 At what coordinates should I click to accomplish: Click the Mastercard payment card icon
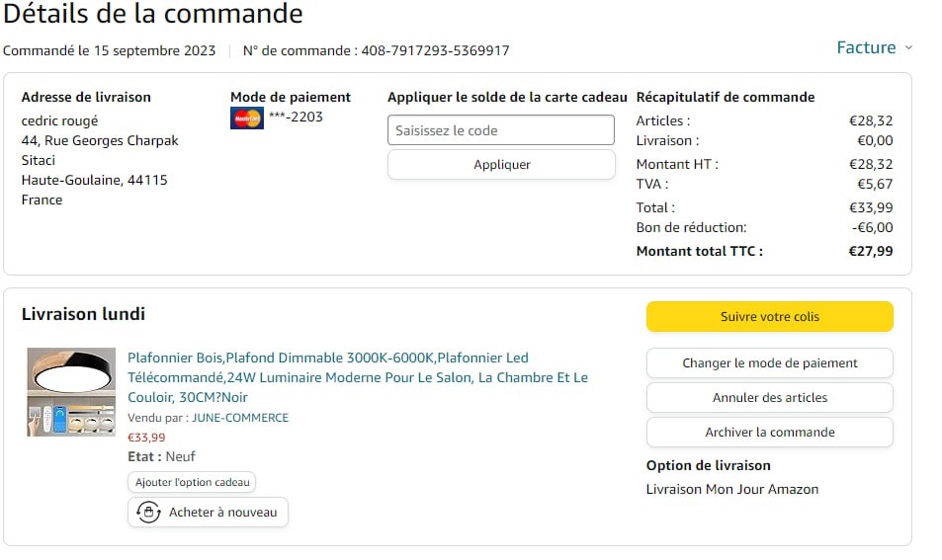pos(246,119)
